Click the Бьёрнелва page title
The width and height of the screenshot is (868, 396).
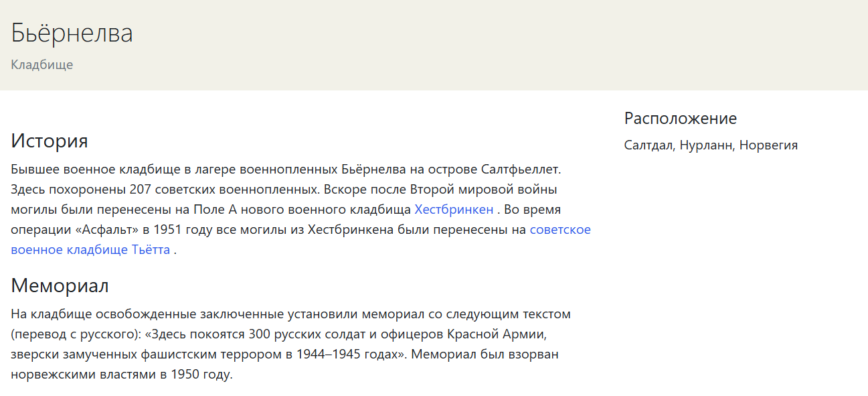pos(72,33)
